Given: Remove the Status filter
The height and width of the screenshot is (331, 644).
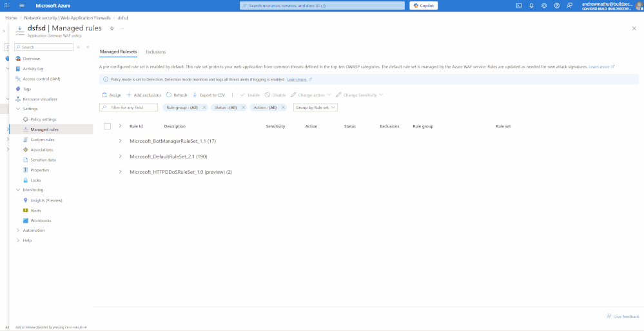Looking at the screenshot, I should point(243,108).
